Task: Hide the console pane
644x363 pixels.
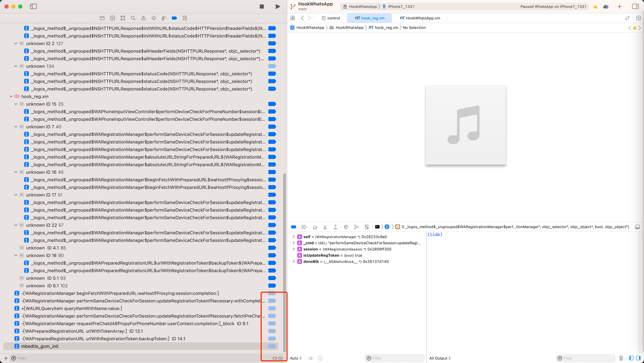Action: click(638, 358)
